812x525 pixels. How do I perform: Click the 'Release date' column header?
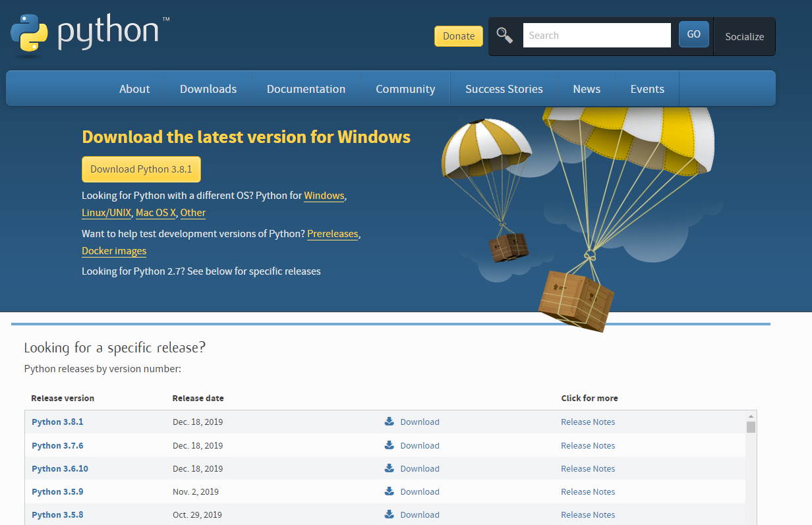click(x=198, y=398)
